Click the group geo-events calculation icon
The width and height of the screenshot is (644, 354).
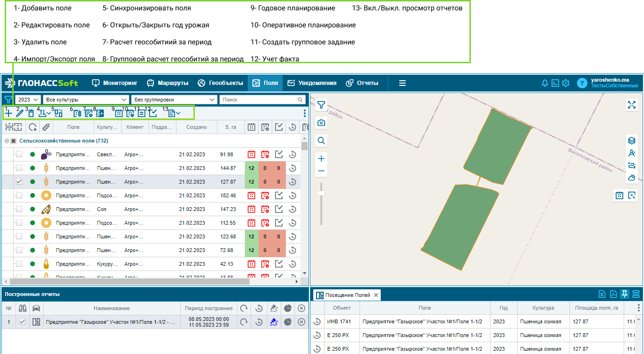coord(100,113)
